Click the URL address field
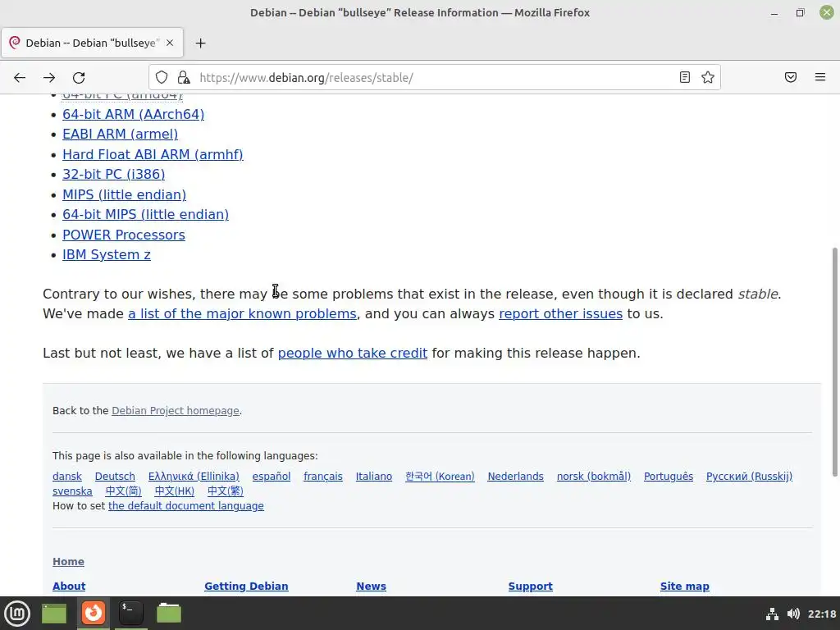 pyautogui.click(x=434, y=78)
